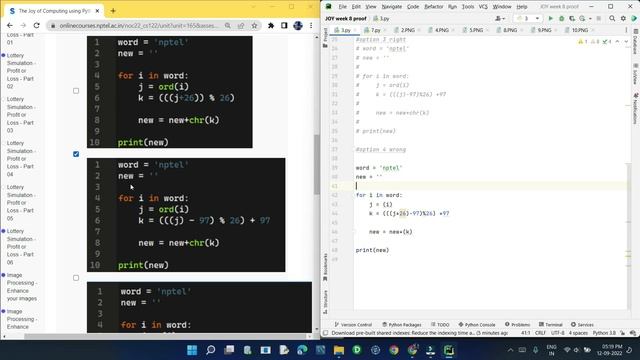Close The Joy of Computing tab

click(97, 11)
